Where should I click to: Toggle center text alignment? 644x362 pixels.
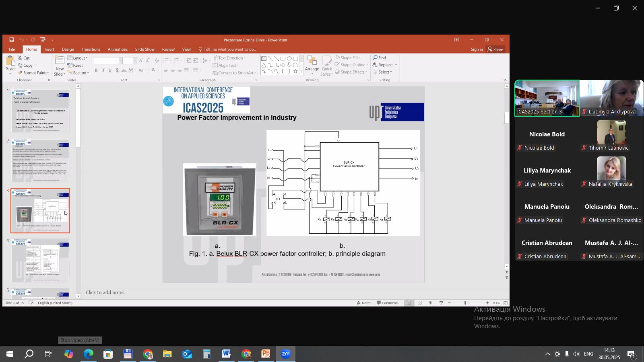(x=173, y=70)
